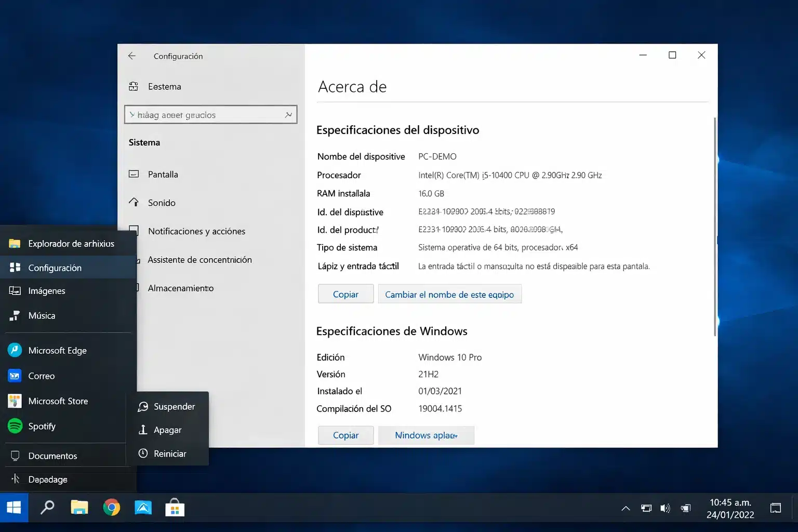
Task: Open Microsoft Store from the taskbar
Action: (x=175, y=508)
